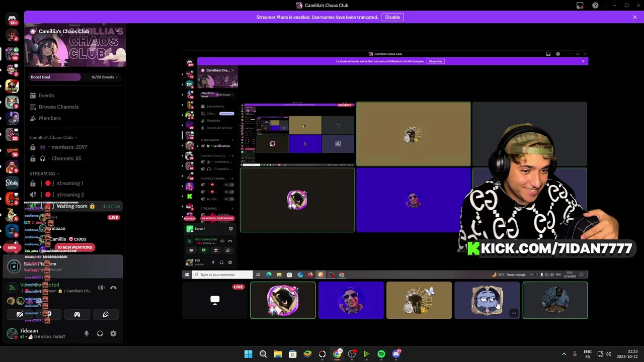The image size is (644, 362).
Task: Show hidden system tray icons chevron
Action: 563,354
